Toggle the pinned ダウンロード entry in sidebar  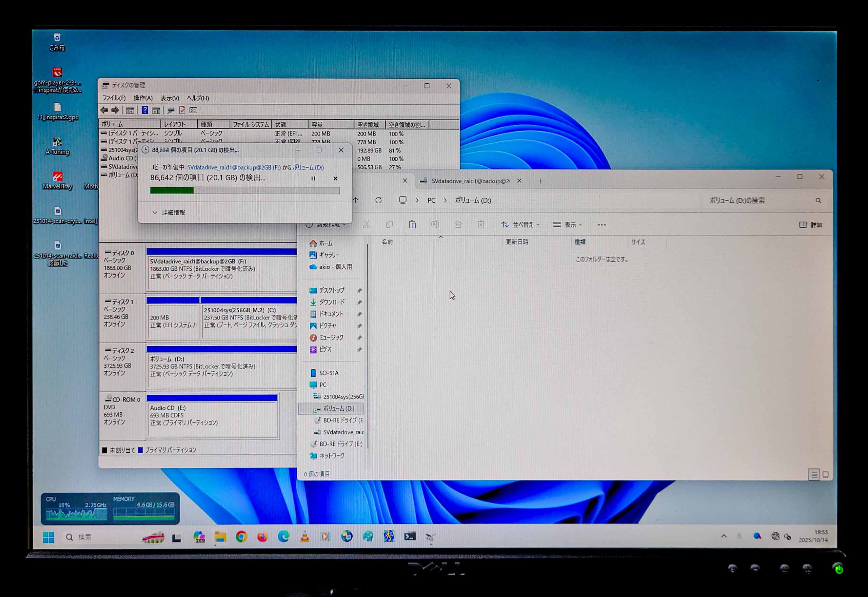click(x=360, y=302)
